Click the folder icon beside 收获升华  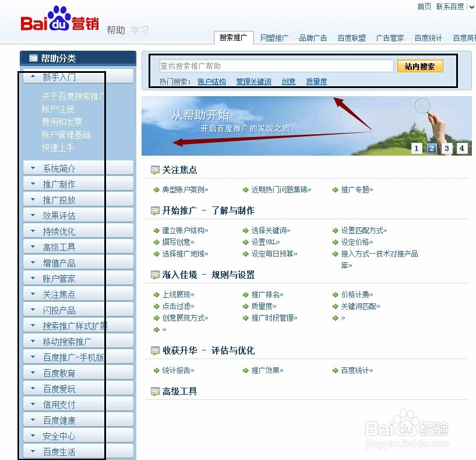pyautogui.click(x=154, y=351)
